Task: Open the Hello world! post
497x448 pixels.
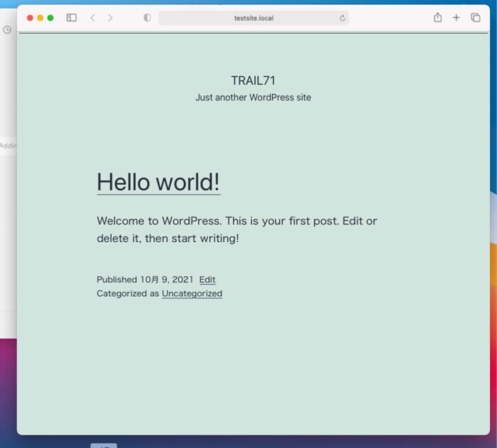Action: pos(158,182)
